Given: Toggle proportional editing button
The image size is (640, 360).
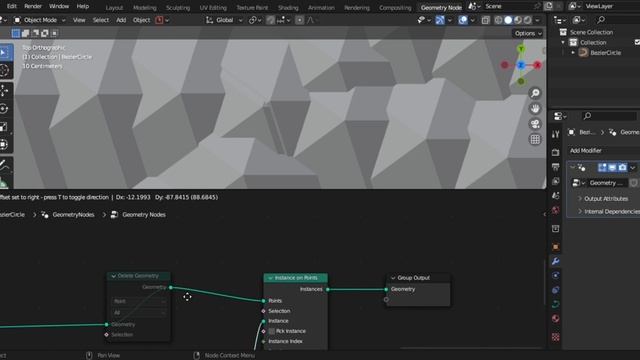Looking at the screenshot, I should tap(300, 20).
